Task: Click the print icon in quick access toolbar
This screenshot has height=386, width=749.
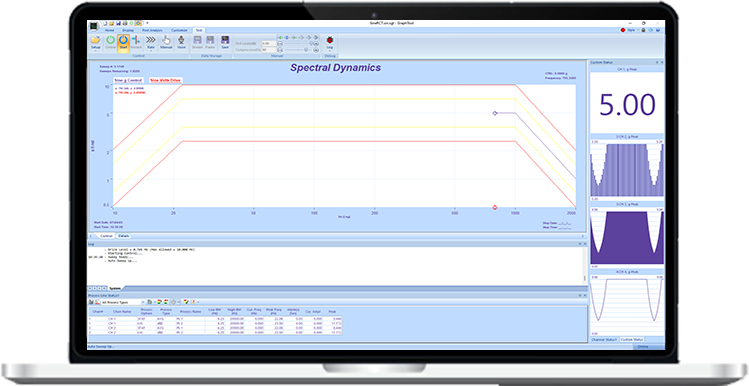Action: [x=125, y=23]
